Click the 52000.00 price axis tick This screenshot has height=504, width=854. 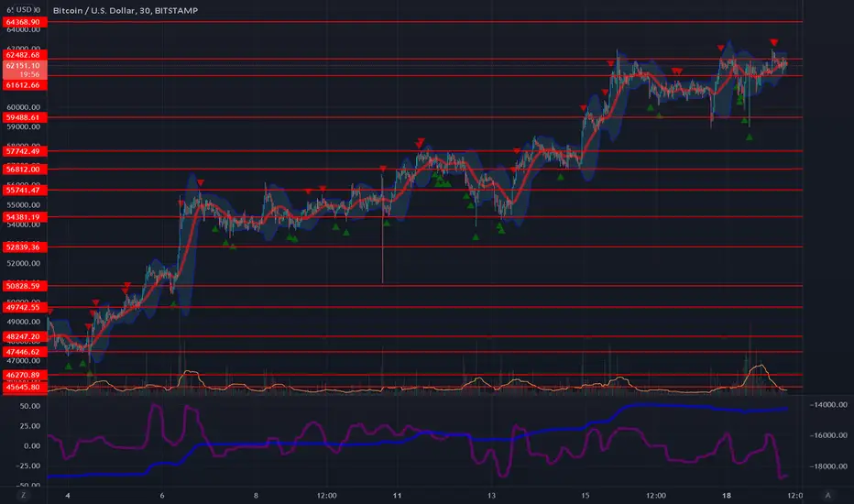click(x=23, y=264)
